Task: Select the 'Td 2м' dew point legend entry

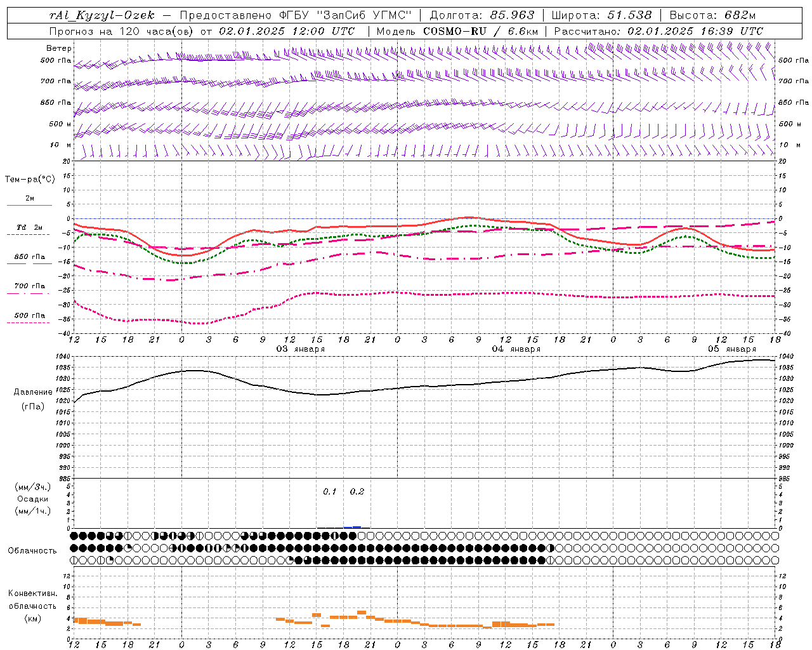Action: (29, 227)
